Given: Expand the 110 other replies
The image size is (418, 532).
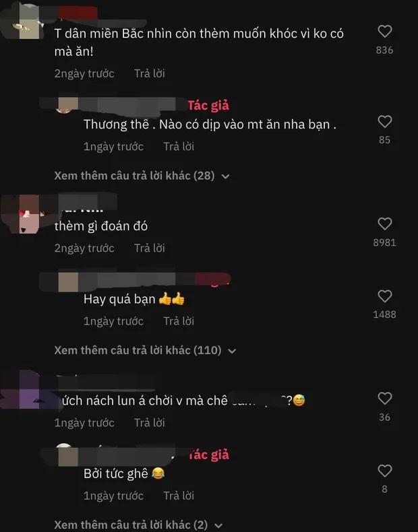Looking at the screenshot, I should click(x=145, y=350).
